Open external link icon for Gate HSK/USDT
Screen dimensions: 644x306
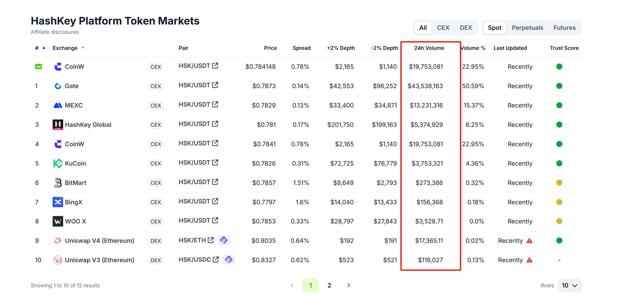[215, 85]
